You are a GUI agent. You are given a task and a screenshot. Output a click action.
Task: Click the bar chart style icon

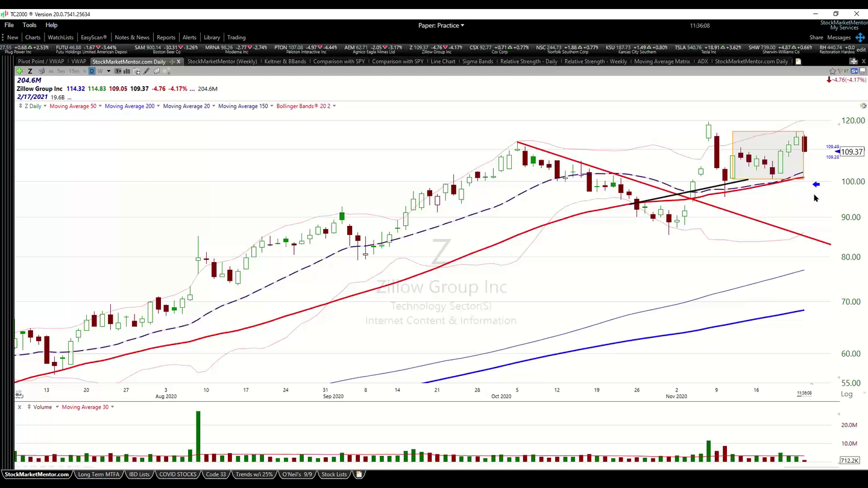127,71
